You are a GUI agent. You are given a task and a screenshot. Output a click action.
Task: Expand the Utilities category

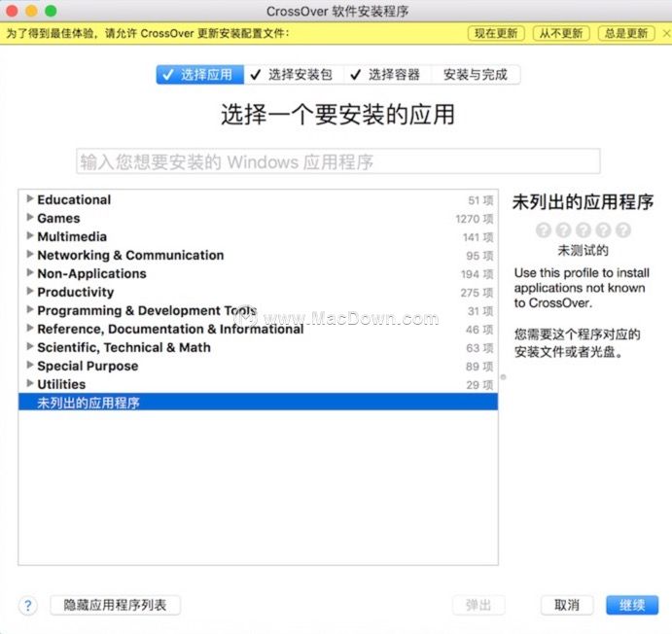29,383
